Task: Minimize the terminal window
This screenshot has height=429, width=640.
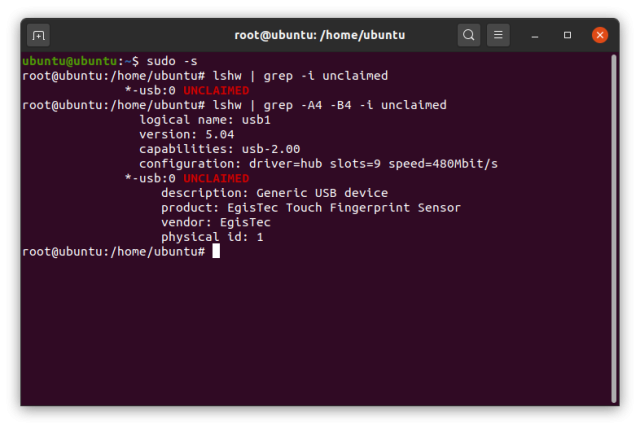Action: [537, 35]
